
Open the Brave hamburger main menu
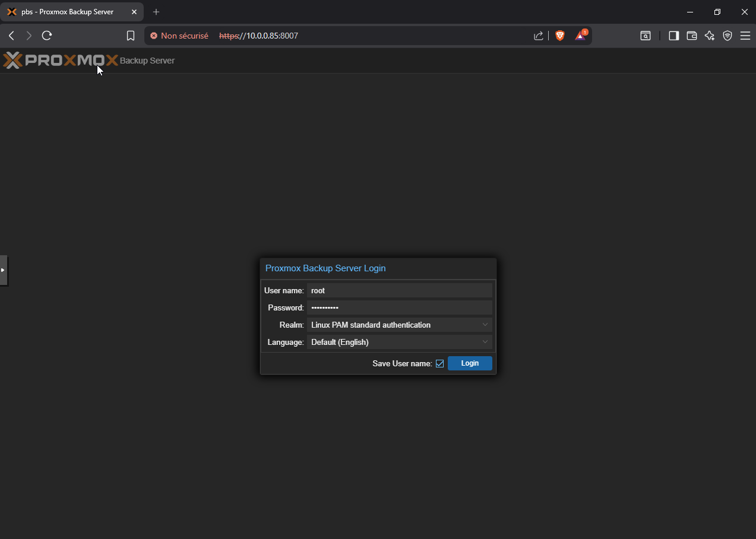pyautogui.click(x=745, y=36)
